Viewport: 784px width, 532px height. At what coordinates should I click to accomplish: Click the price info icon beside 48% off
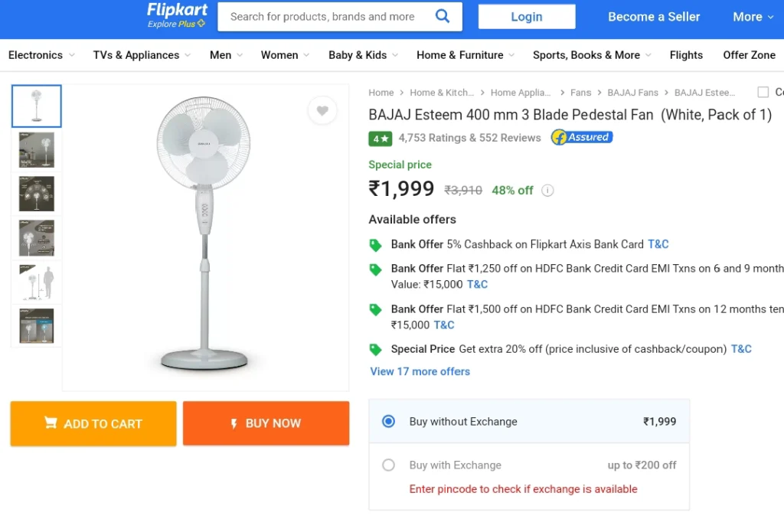(547, 191)
